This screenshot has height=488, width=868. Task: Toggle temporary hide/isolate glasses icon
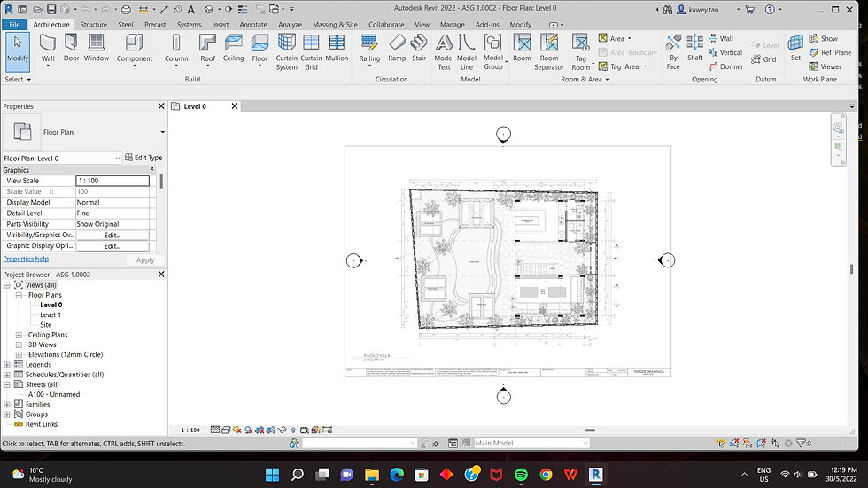283,430
